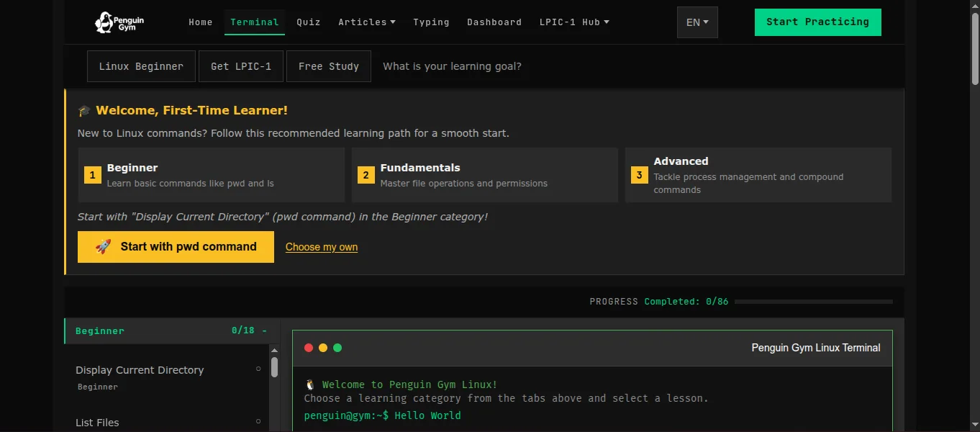This screenshot has width=980, height=432.
Task: Choose the Linux Beginner goal
Action: point(141,66)
